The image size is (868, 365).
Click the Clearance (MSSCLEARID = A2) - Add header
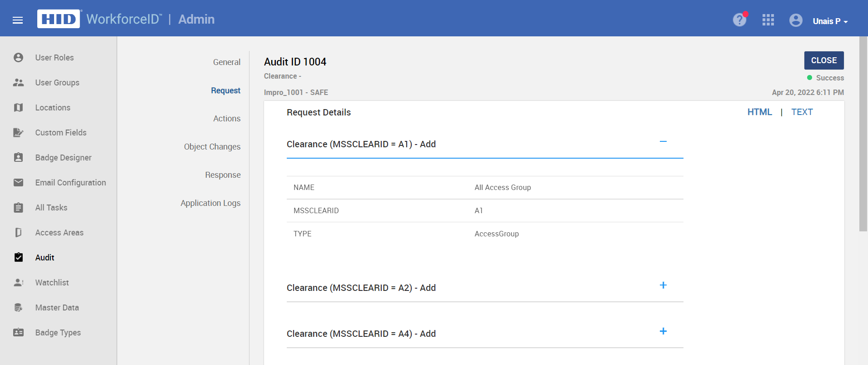pyautogui.click(x=361, y=288)
